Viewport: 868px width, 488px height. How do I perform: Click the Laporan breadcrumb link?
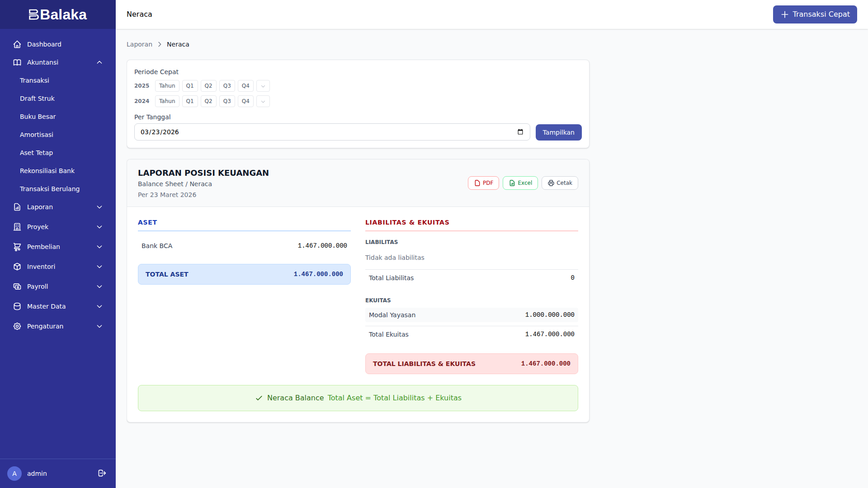[x=139, y=44]
